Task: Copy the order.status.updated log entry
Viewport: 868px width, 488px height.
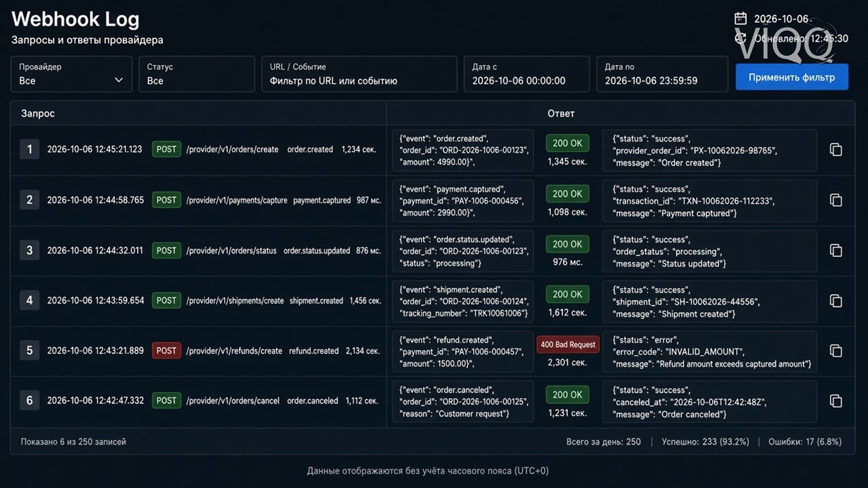Action: click(836, 250)
